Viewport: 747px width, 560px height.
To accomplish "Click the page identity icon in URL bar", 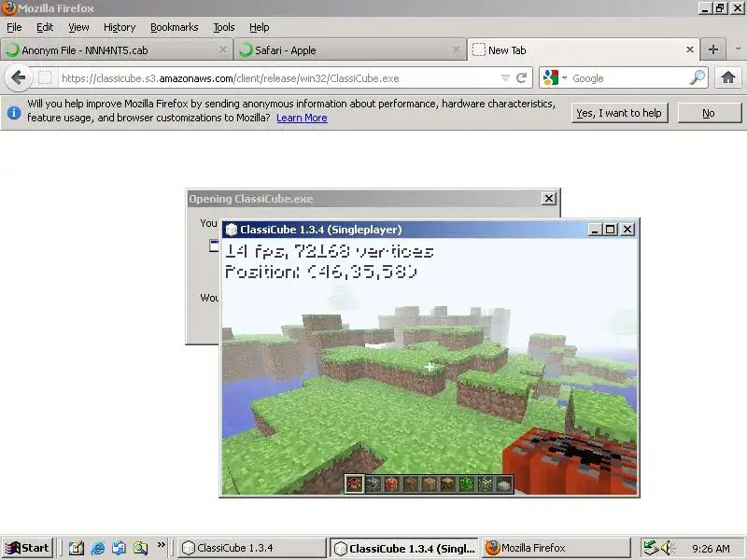I will point(45,77).
